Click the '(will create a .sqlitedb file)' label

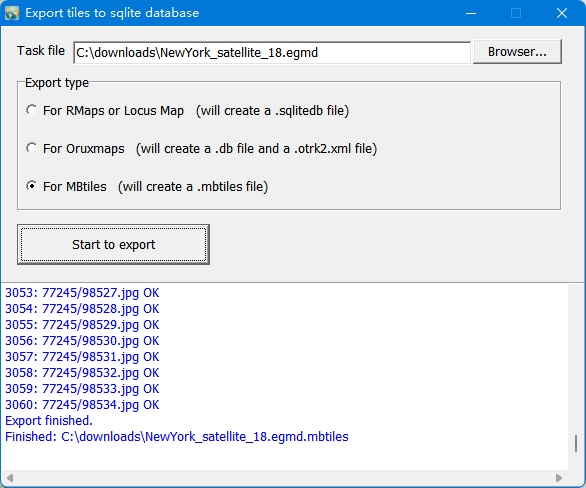click(272, 111)
